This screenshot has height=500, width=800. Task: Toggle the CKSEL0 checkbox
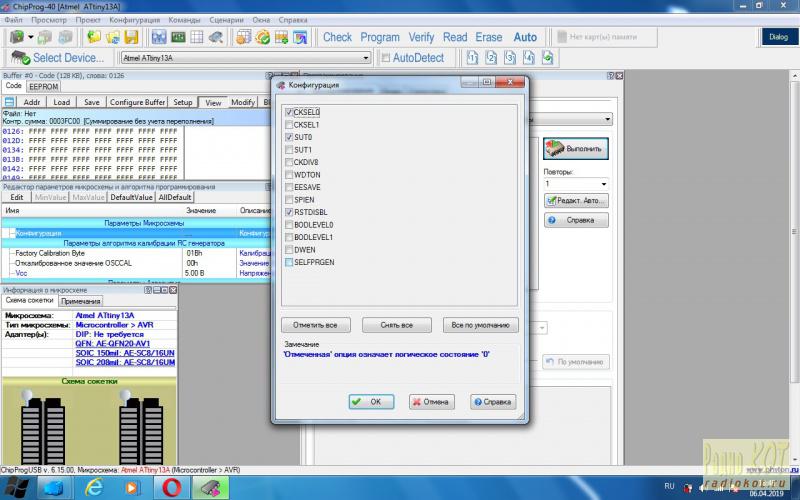pyautogui.click(x=289, y=112)
